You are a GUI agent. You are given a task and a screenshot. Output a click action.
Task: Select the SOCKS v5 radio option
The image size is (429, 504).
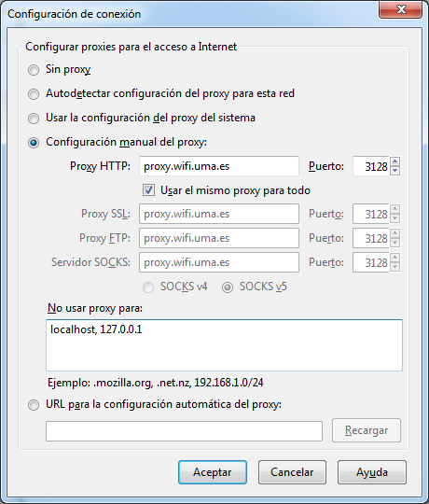pyautogui.click(x=228, y=287)
